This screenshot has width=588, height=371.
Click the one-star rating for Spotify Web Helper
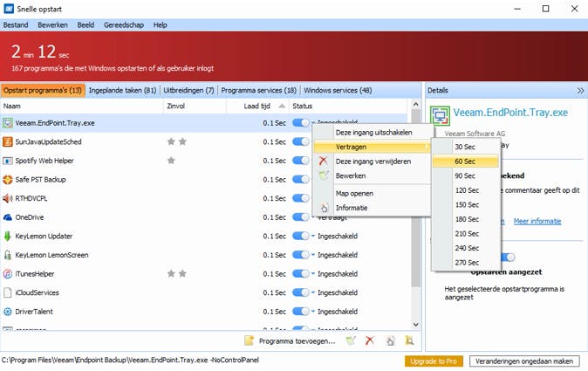[x=171, y=161]
